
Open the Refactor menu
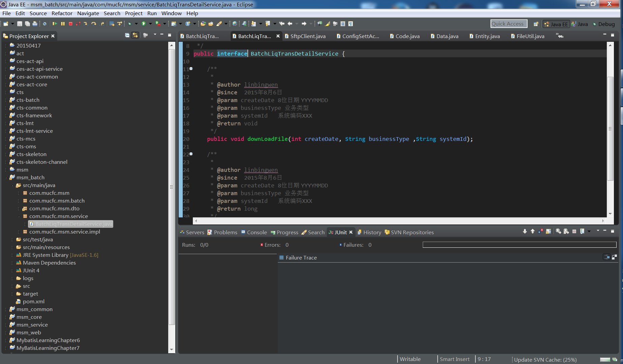click(62, 13)
